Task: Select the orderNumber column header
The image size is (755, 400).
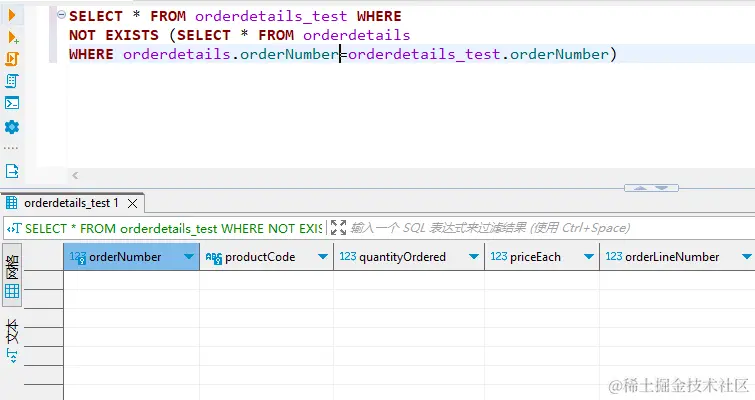Action: 131,257
